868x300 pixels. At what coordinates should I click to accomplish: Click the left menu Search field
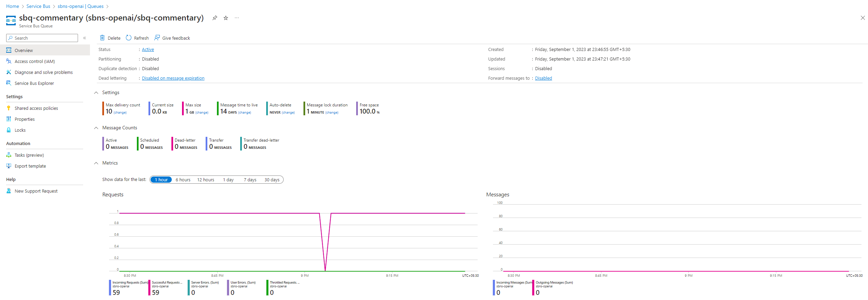click(42, 38)
